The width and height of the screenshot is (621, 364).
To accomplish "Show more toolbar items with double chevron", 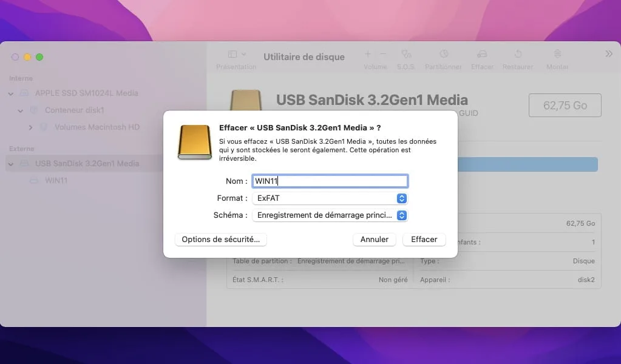I will coord(609,54).
